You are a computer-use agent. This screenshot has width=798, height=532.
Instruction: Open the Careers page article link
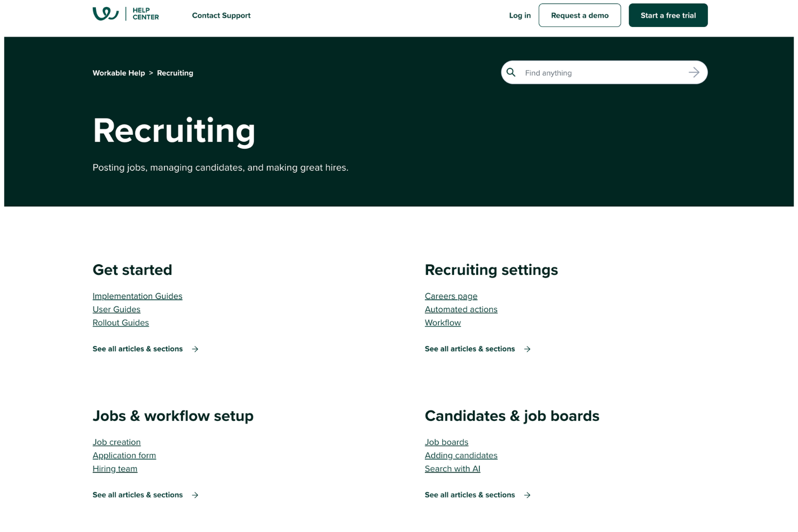[x=451, y=296]
